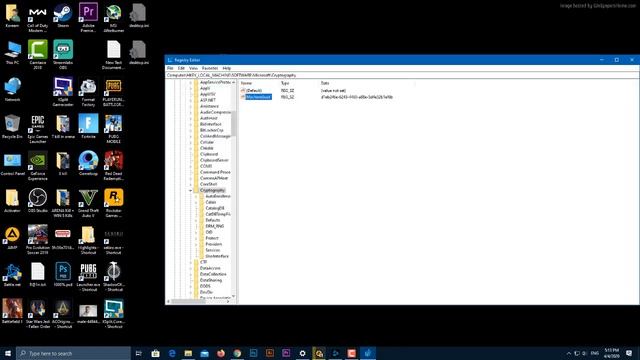Select PUBG MOBILE desktop shortcut
This screenshot has height=360, width=640.
113,129
